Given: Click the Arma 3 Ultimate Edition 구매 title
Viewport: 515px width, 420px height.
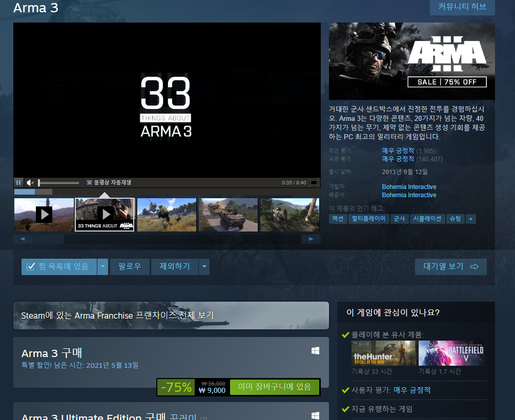Looking at the screenshot, I should [93, 416].
